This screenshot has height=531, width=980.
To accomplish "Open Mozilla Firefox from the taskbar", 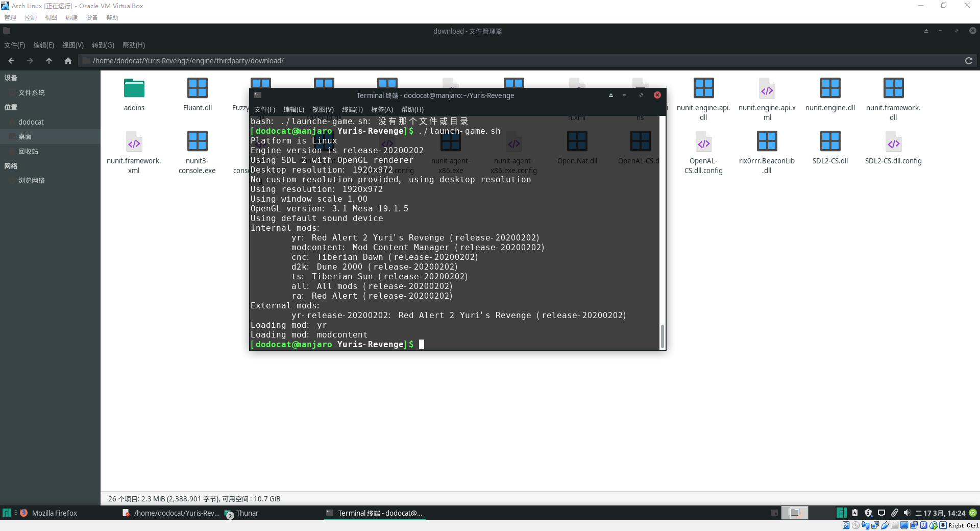I will click(55, 513).
